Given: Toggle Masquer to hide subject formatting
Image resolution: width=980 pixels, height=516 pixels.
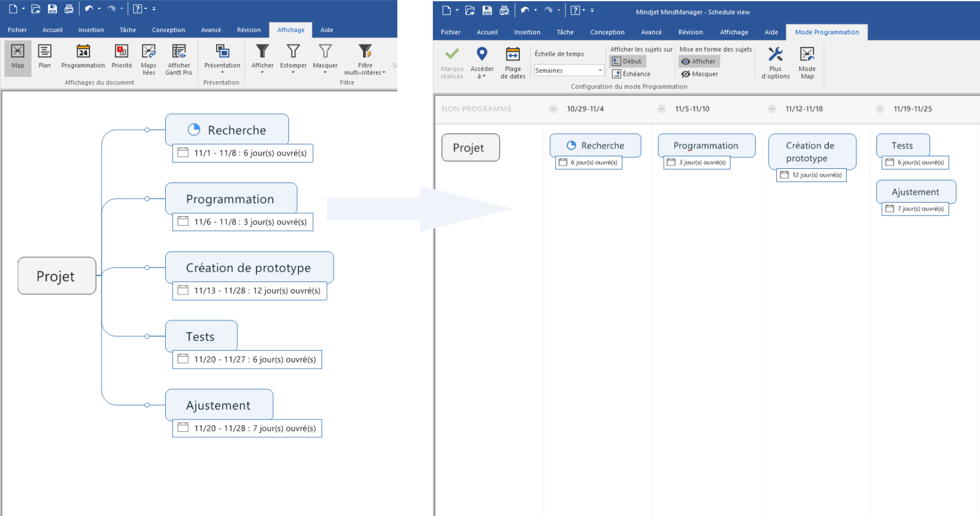Looking at the screenshot, I should pyautogui.click(x=699, y=74).
